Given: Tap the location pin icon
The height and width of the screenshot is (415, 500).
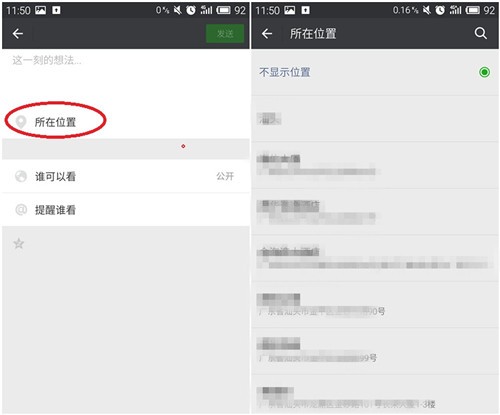Looking at the screenshot, I should tap(21, 122).
